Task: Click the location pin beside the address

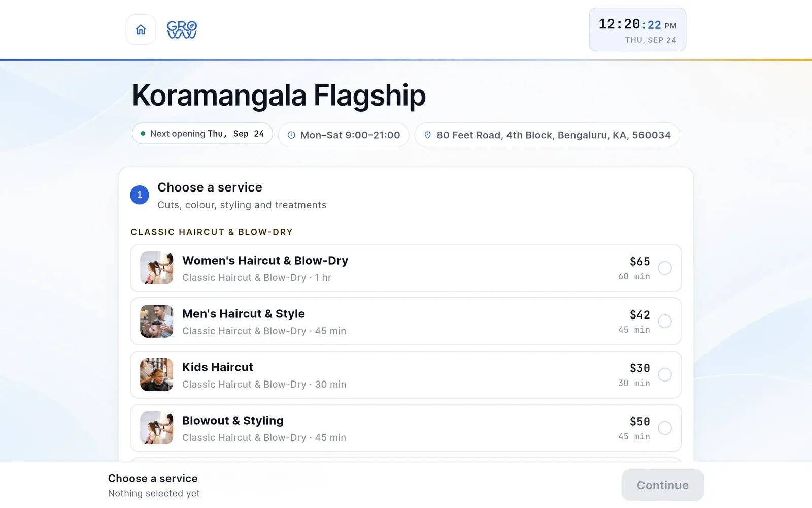Action: coord(427,135)
